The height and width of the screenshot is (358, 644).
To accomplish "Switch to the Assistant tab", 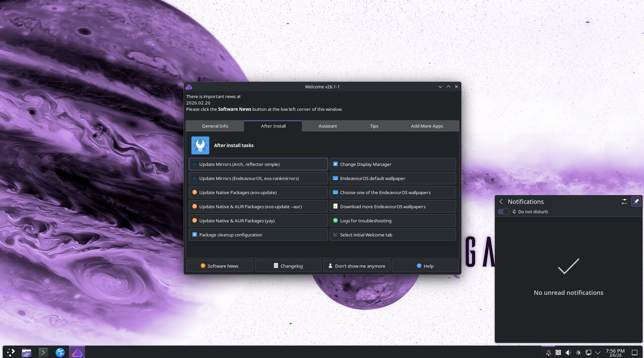I will pyautogui.click(x=327, y=126).
